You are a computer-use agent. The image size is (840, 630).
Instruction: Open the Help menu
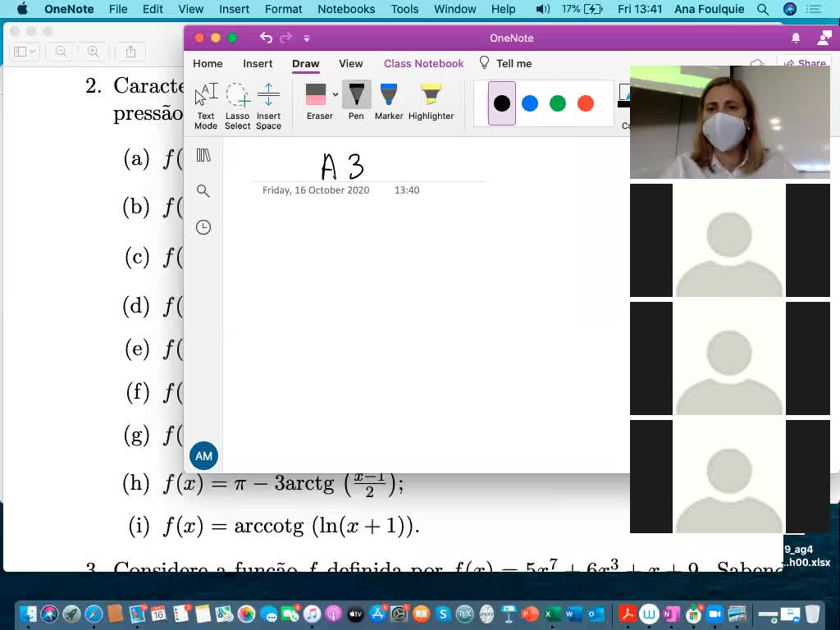pyautogui.click(x=504, y=9)
